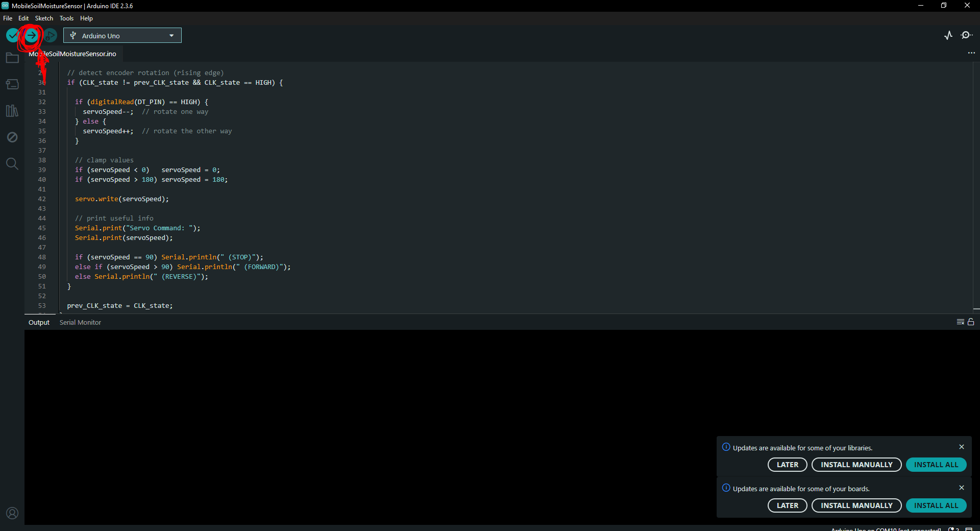Clear the output panel
This screenshot has height=531, width=980.
(960, 322)
